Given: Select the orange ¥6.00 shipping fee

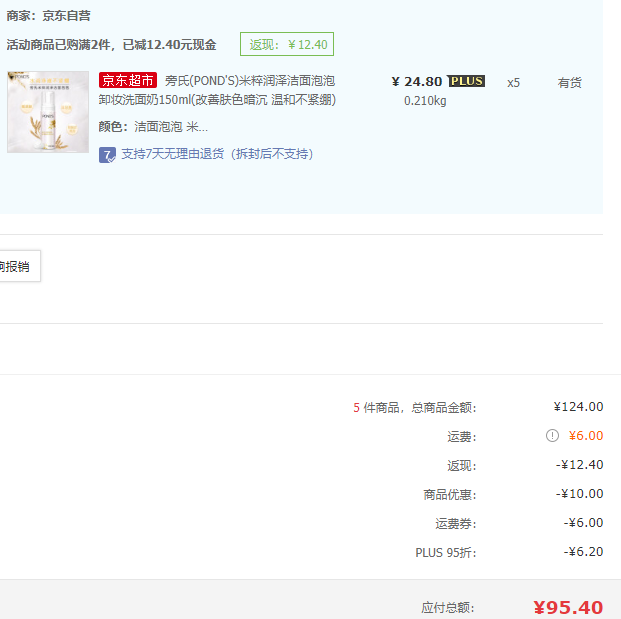Looking at the screenshot, I should tap(586, 436).
